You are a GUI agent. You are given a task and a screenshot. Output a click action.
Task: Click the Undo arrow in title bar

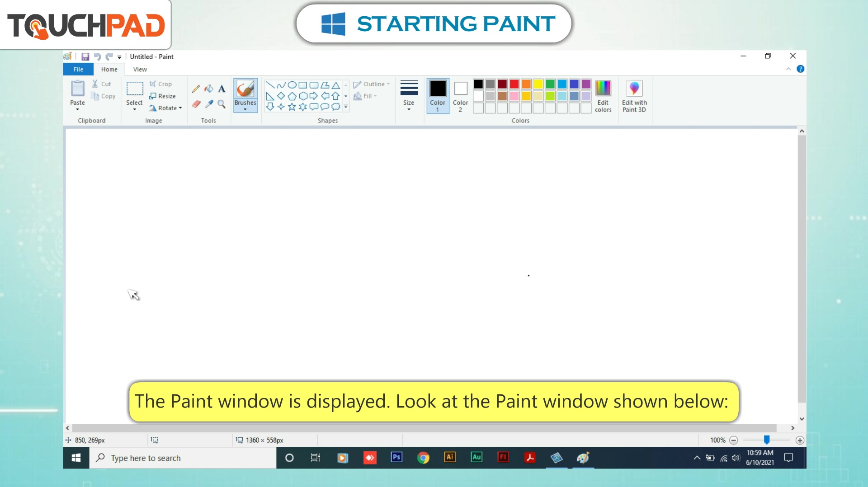(97, 56)
